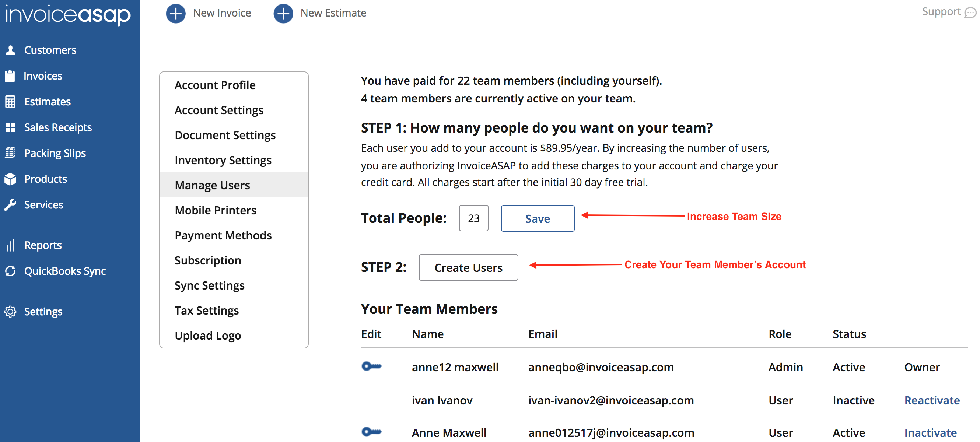Click the New Estimate plus icon
Viewport: 980px width, 442px height.
(x=283, y=13)
